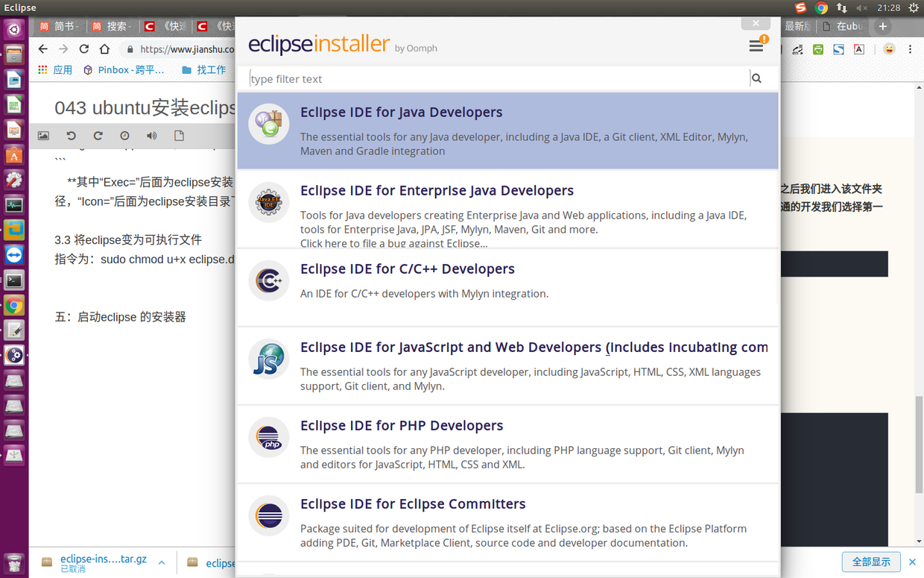Select Eclipse IDE for C/C++ Developers
924x578 pixels.
[x=408, y=269]
